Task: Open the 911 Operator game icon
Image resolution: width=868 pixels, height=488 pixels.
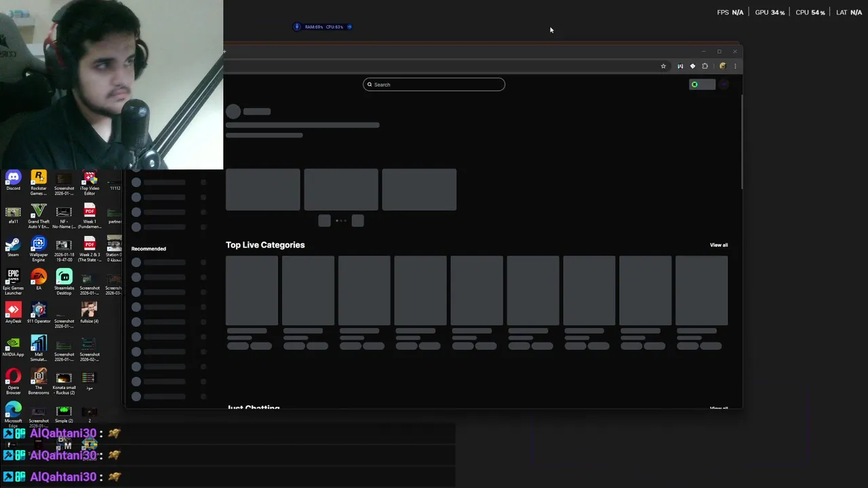Action: point(39,313)
